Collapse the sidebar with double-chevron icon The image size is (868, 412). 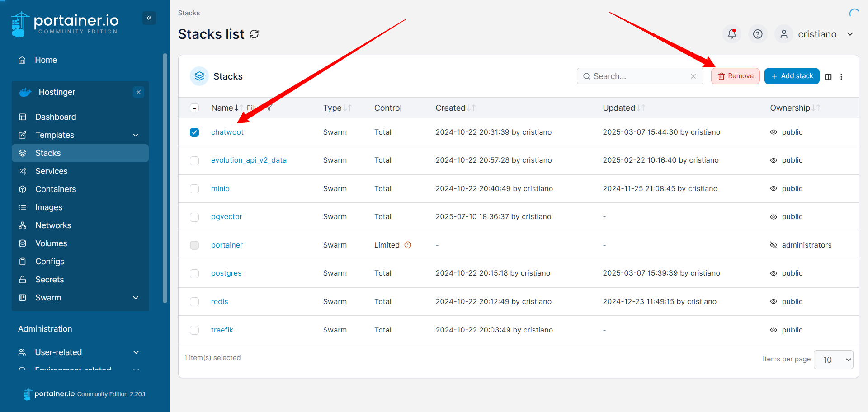[x=149, y=18]
